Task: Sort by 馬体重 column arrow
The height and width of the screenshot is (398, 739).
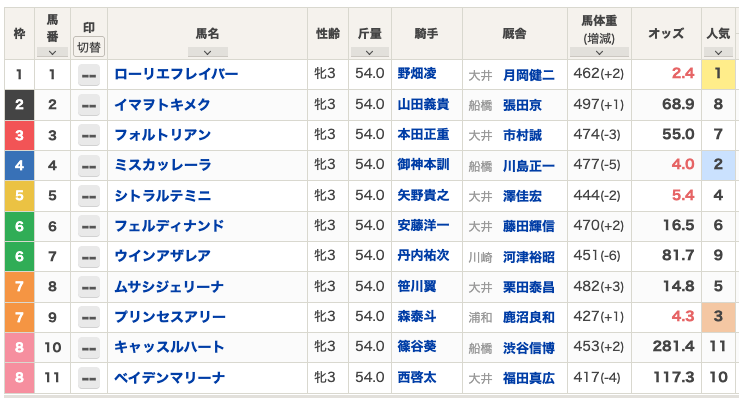Action: tap(599, 52)
